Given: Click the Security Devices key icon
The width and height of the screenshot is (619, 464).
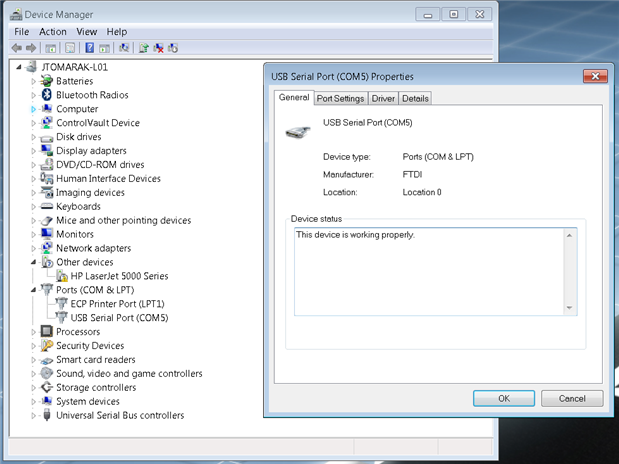Looking at the screenshot, I should [x=47, y=346].
